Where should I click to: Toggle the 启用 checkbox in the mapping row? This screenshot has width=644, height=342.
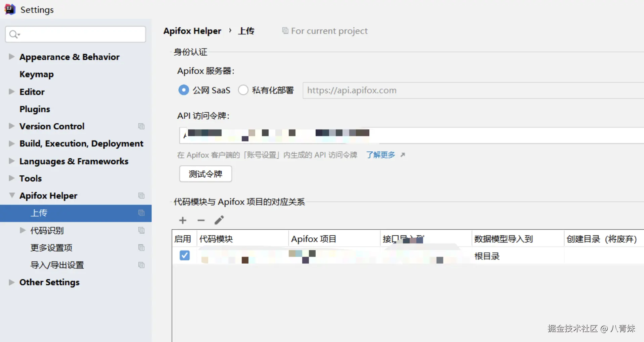click(x=185, y=255)
